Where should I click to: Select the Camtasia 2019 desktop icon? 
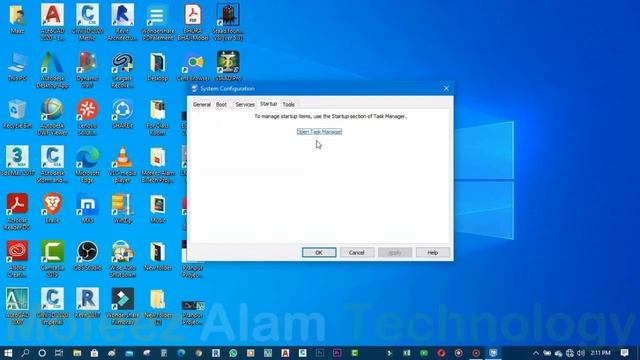point(52,259)
